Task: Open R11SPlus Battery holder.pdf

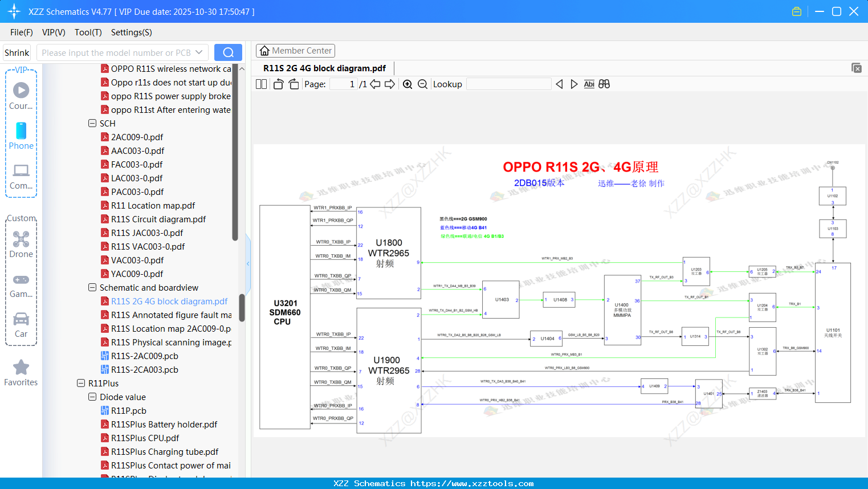Action: coord(164,425)
